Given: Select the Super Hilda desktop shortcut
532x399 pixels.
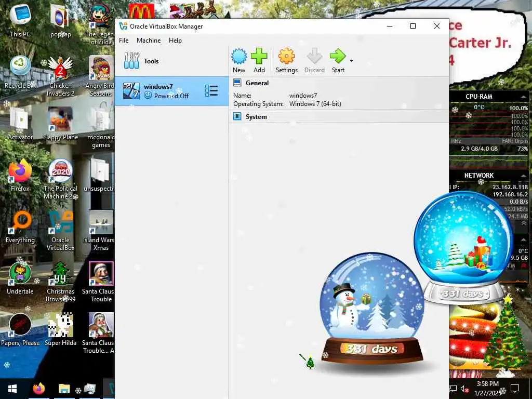Looking at the screenshot, I should click(60, 330).
